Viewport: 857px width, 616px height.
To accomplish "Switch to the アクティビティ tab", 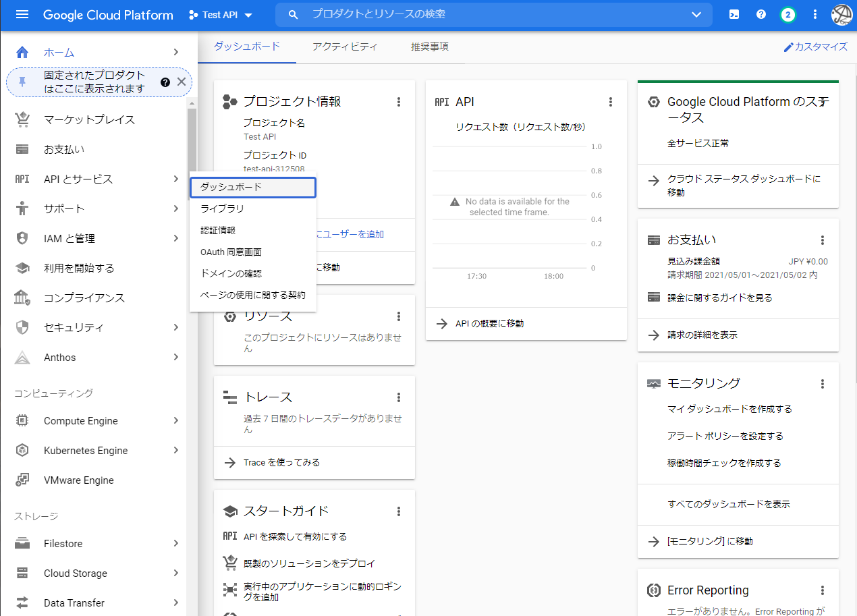I will [345, 47].
